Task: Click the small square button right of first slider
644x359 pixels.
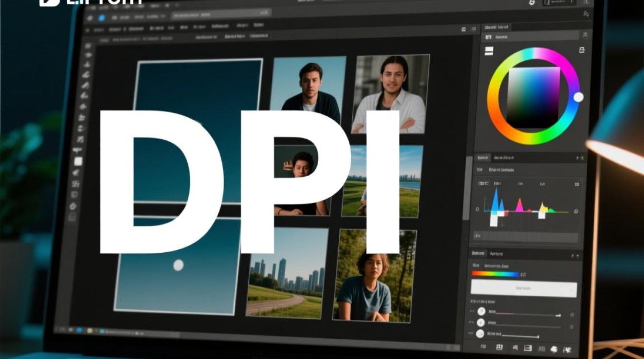Action: pyautogui.click(x=572, y=315)
